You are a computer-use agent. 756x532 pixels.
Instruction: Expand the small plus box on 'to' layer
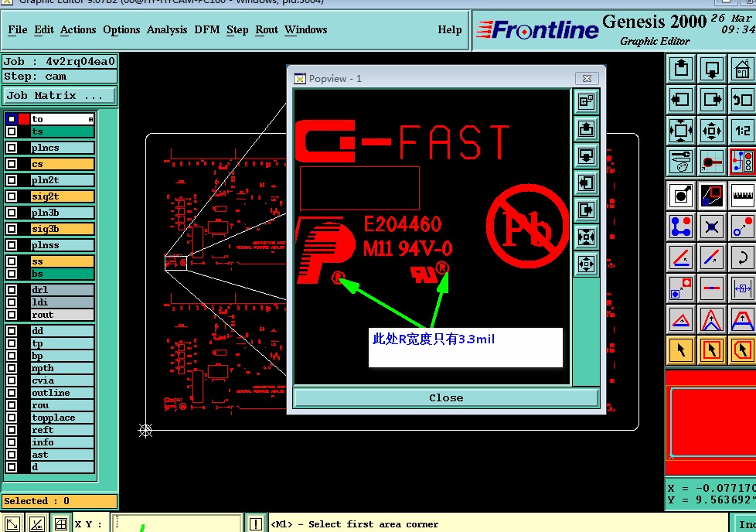[90, 119]
